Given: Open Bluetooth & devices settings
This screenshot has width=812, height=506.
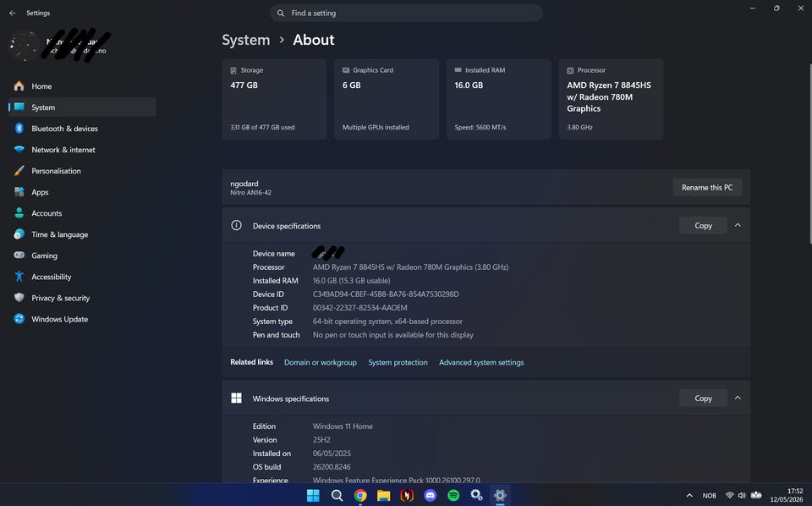Looking at the screenshot, I should point(82,129).
